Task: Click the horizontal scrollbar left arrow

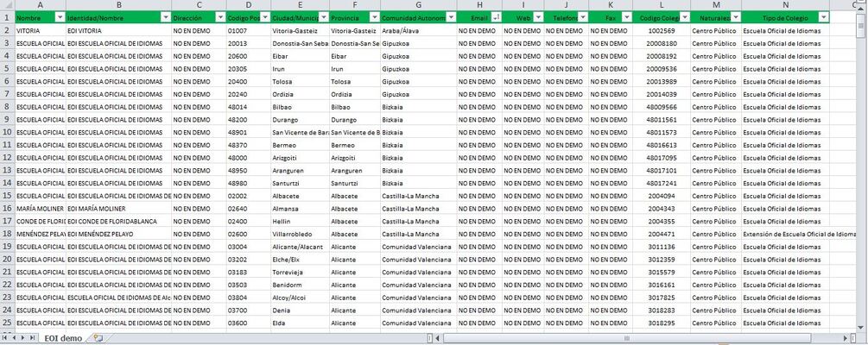Action: pyautogui.click(x=438, y=338)
